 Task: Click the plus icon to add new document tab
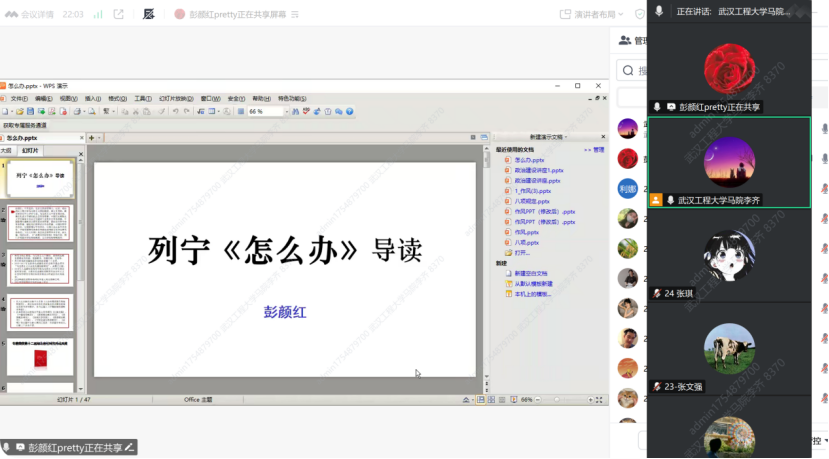coord(91,137)
